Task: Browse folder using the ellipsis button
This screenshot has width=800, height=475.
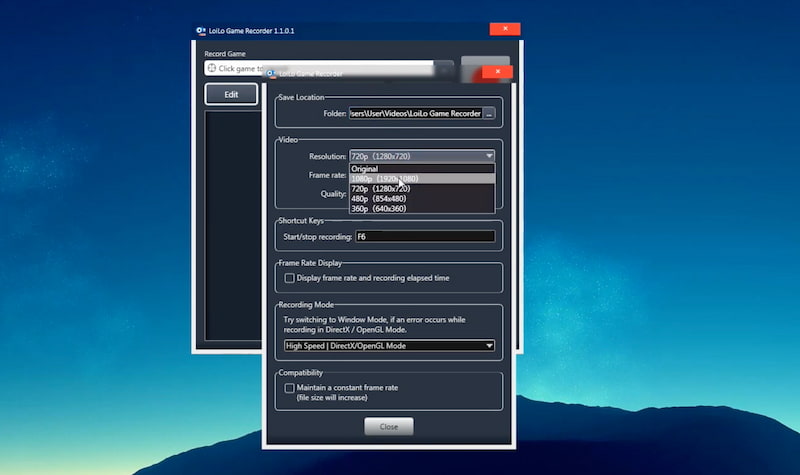Action: click(489, 114)
